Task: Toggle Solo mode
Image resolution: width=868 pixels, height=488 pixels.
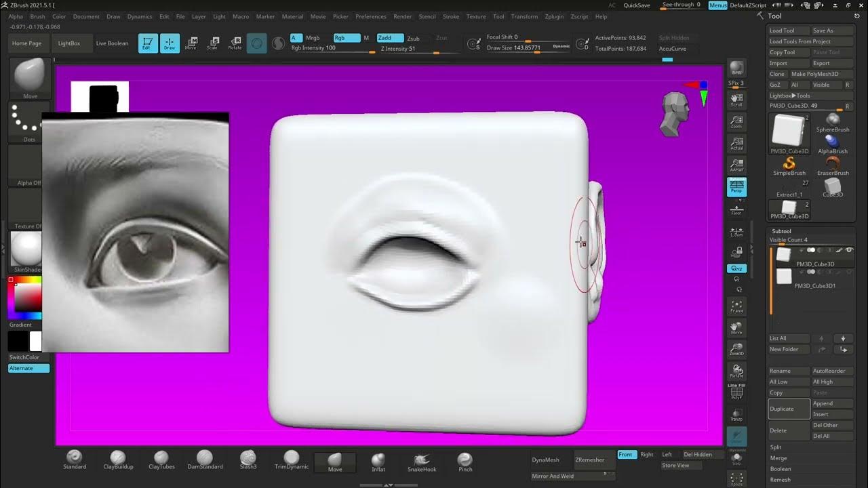Action: 736,458
